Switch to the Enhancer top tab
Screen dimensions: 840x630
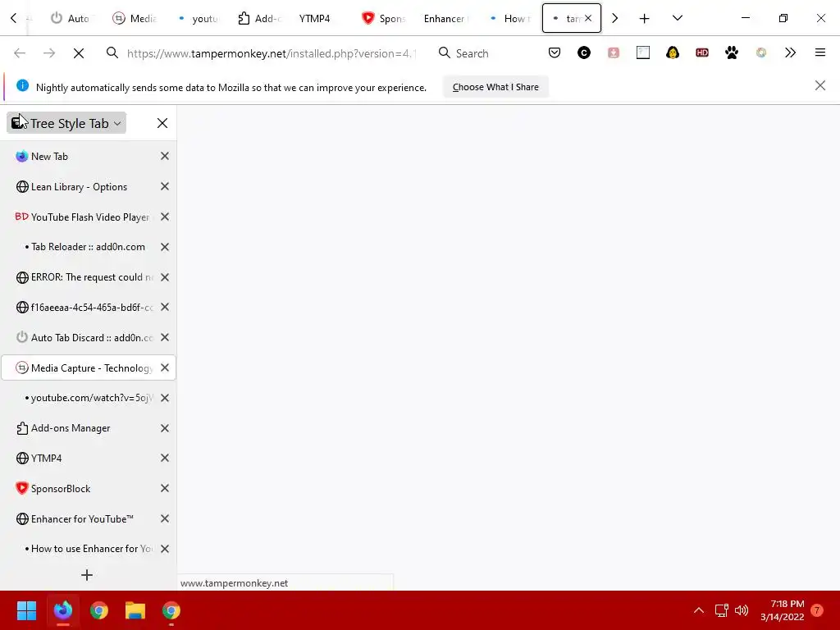[x=445, y=18]
